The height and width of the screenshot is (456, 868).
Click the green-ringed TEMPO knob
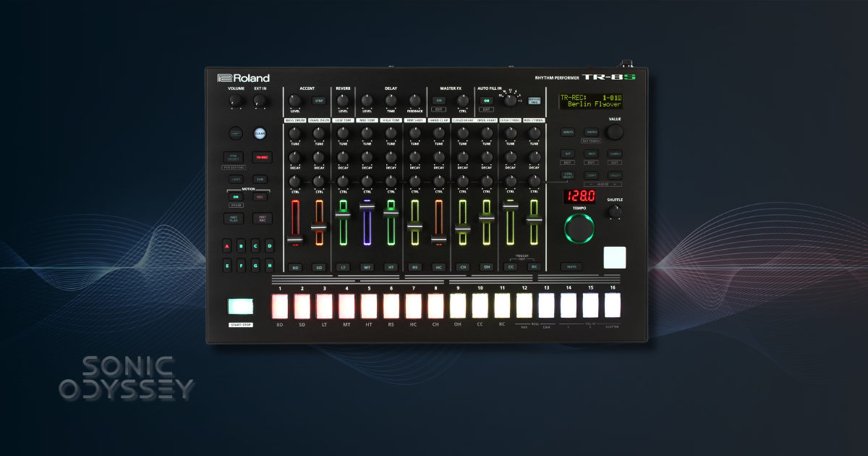click(579, 228)
